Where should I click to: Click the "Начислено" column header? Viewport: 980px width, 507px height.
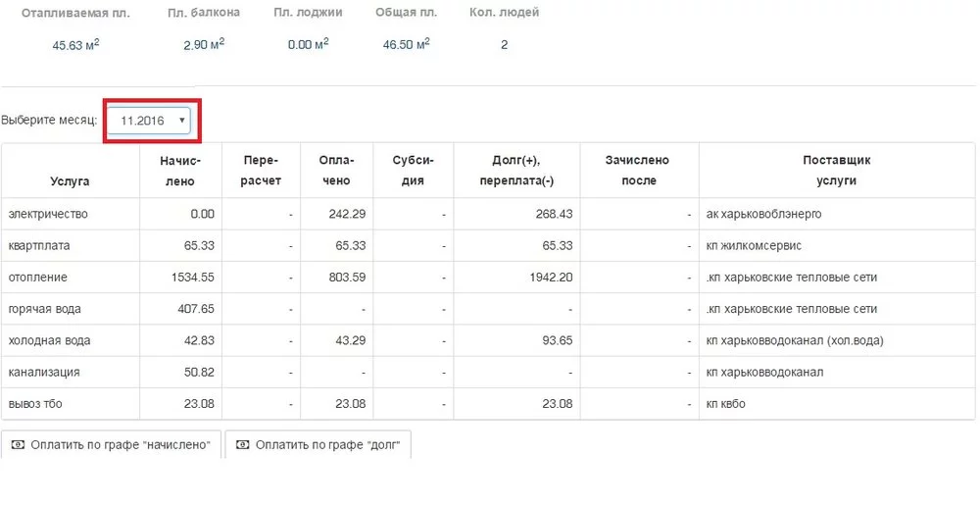pos(180,171)
